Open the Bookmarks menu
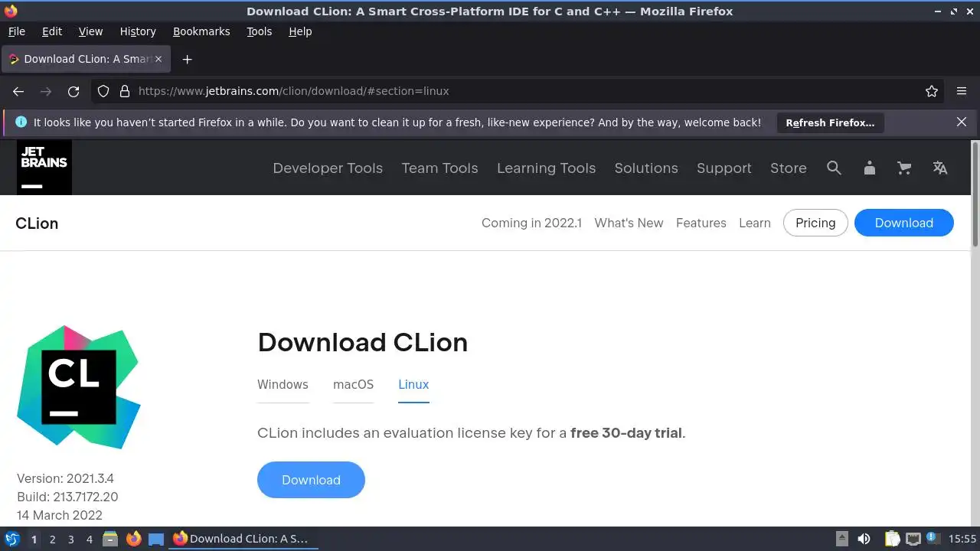This screenshot has width=980, height=551. point(201,31)
